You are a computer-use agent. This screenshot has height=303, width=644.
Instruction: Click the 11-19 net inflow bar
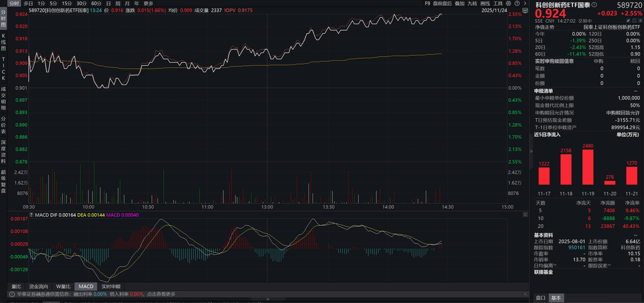click(588, 167)
